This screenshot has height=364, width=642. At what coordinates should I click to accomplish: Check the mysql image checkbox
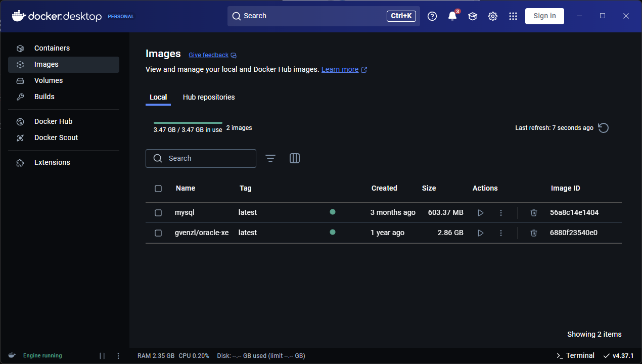pyautogui.click(x=158, y=212)
